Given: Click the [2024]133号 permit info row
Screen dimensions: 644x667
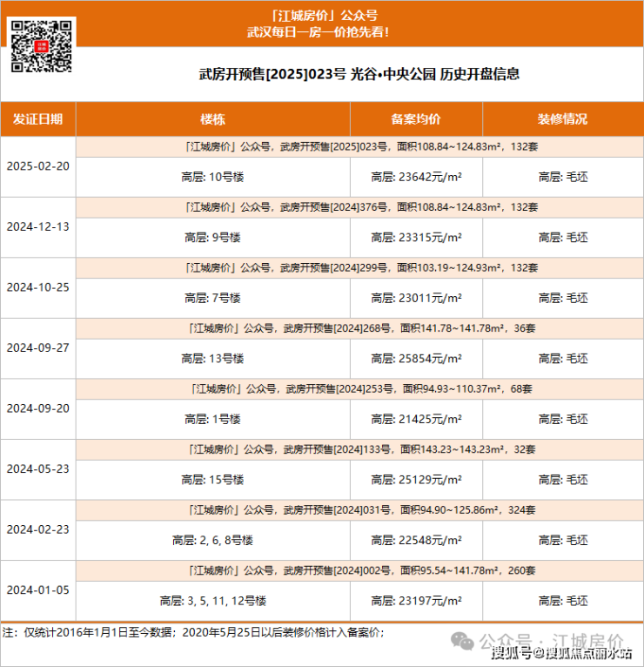Looking at the screenshot, I should coord(360,449).
